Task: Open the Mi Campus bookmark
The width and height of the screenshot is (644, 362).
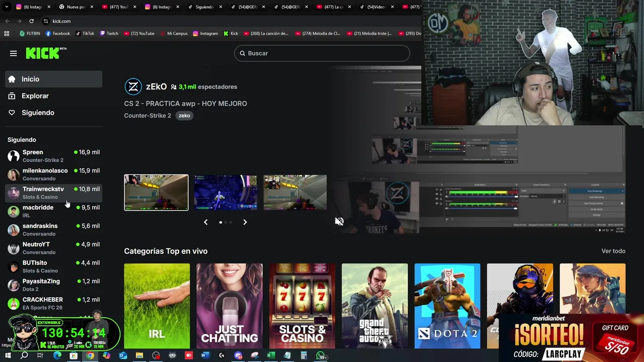Action: click(x=174, y=34)
